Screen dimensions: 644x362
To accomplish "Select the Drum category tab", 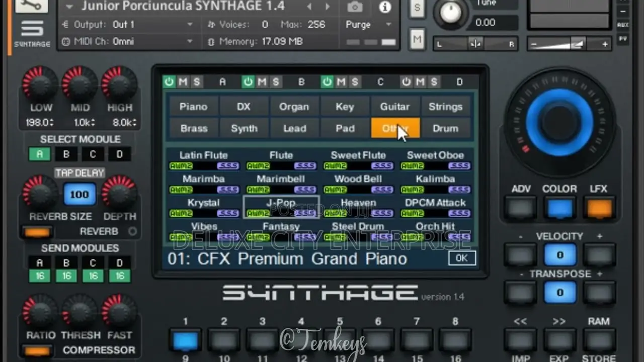I will [x=445, y=128].
